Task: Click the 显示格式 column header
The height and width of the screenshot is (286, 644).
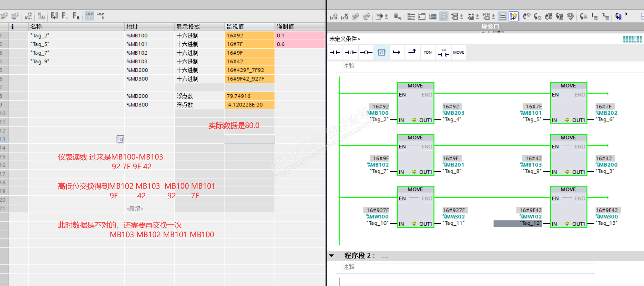Action: coord(199,27)
